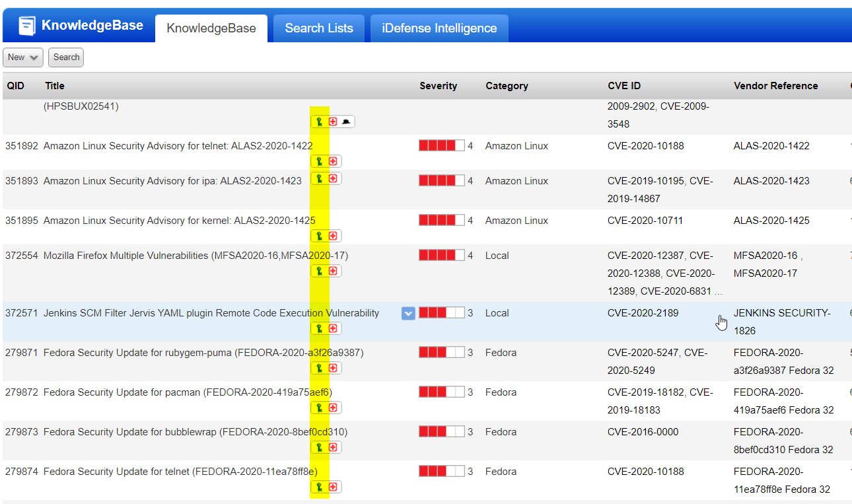Viewport: 852px width, 504px height.
Task: Click the KnowledgeBase logo icon top-left
Action: 26,25
